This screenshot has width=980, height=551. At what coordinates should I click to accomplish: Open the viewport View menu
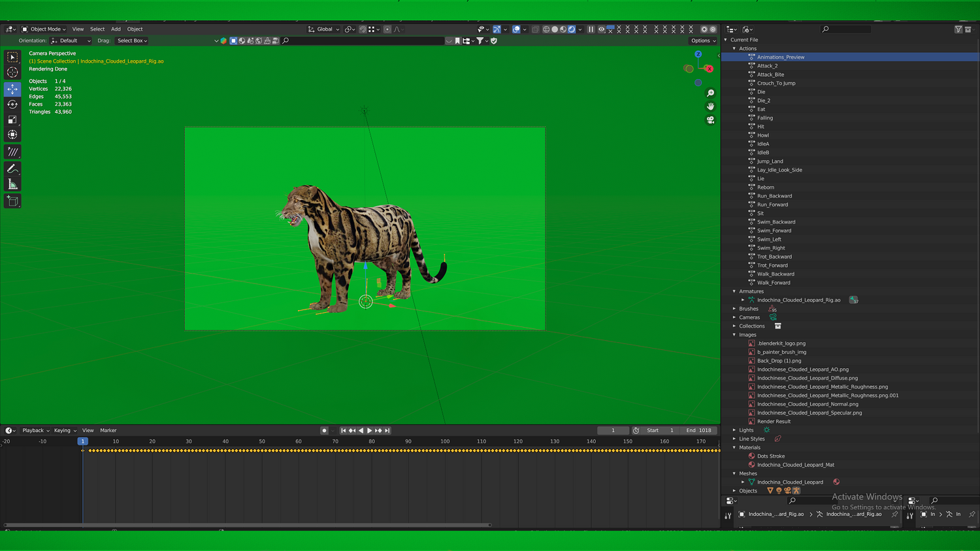coord(78,29)
